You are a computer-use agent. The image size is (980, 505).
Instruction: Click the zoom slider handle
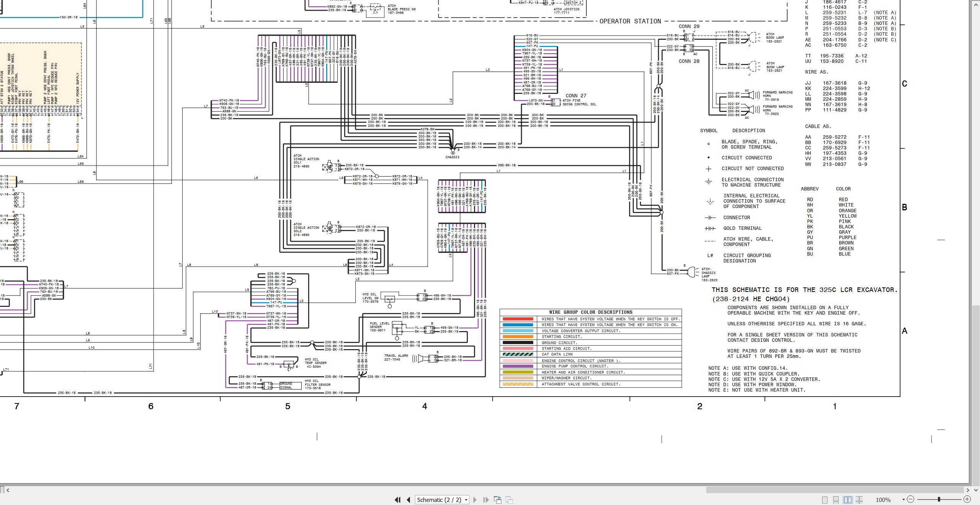click(x=939, y=499)
